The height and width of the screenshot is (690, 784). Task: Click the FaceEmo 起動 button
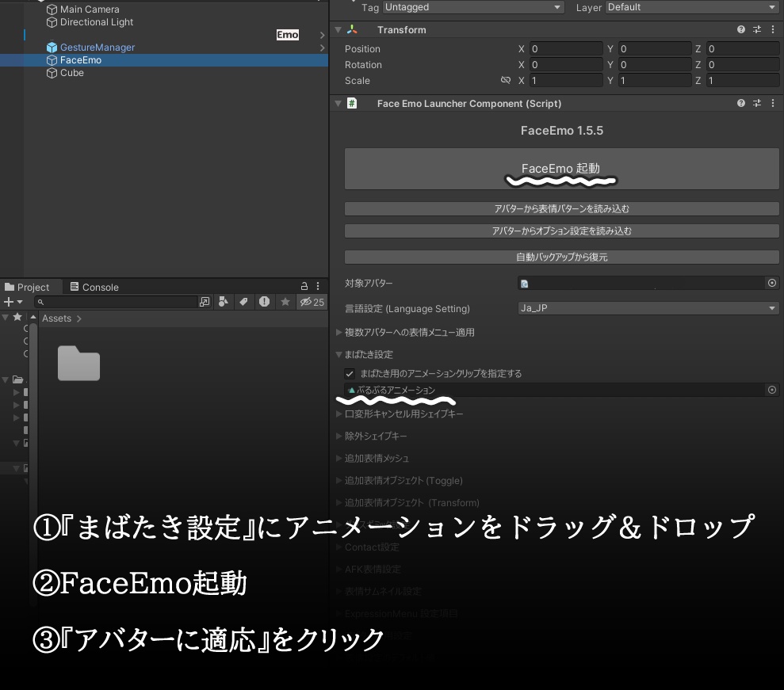[x=560, y=169]
